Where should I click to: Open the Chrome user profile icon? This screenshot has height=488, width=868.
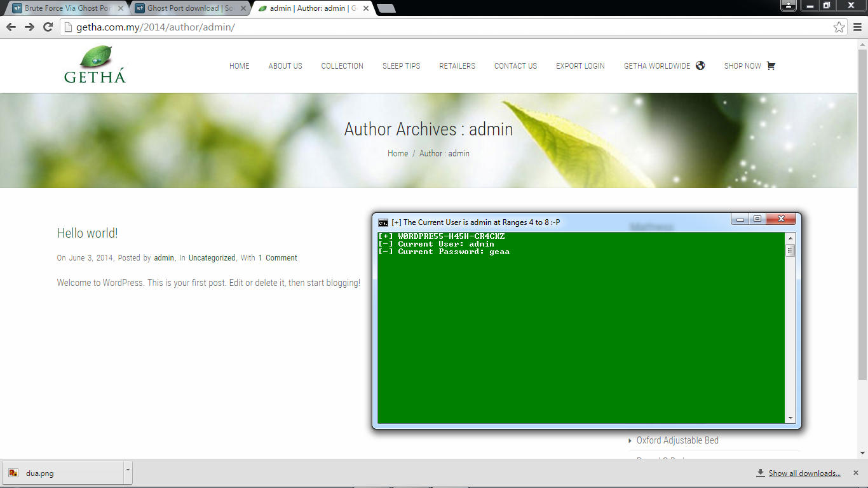coord(788,6)
